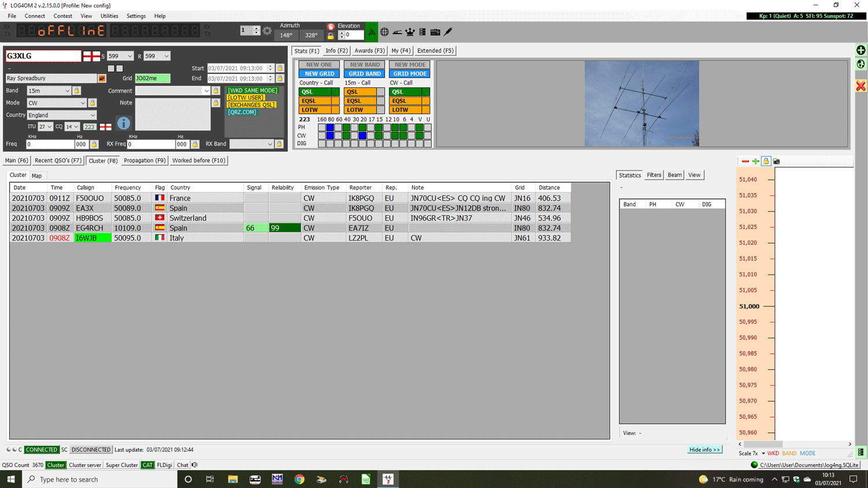This screenshot has height=488, width=868.
Task: Click the DISCONNECTED super cluster button
Action: (91, 450)
